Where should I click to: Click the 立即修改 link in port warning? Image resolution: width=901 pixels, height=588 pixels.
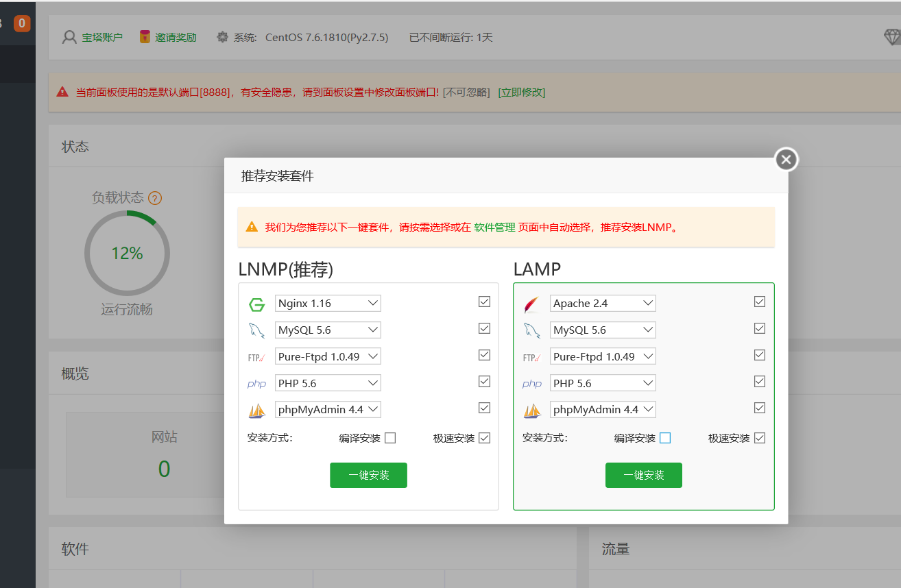pos(522,92)
